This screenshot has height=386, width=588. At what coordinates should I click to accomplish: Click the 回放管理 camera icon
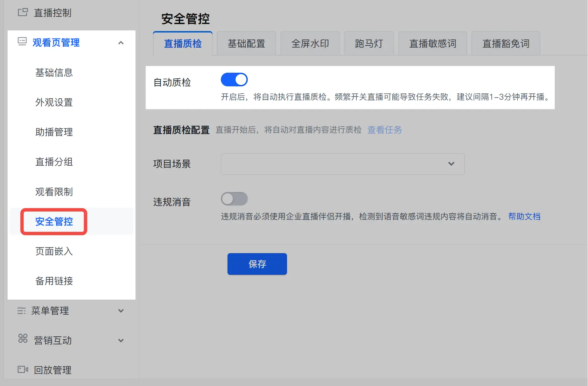coord(23,370)
